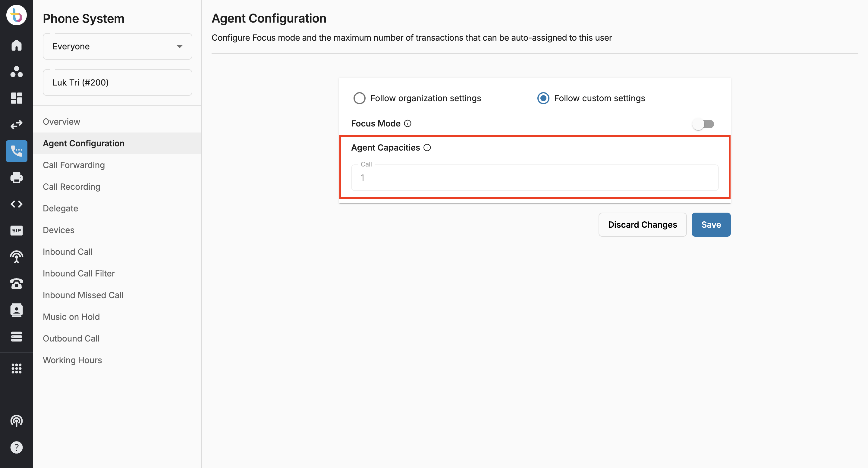Click the Agent Capacities info icon
868x468 pixels.
427,148
